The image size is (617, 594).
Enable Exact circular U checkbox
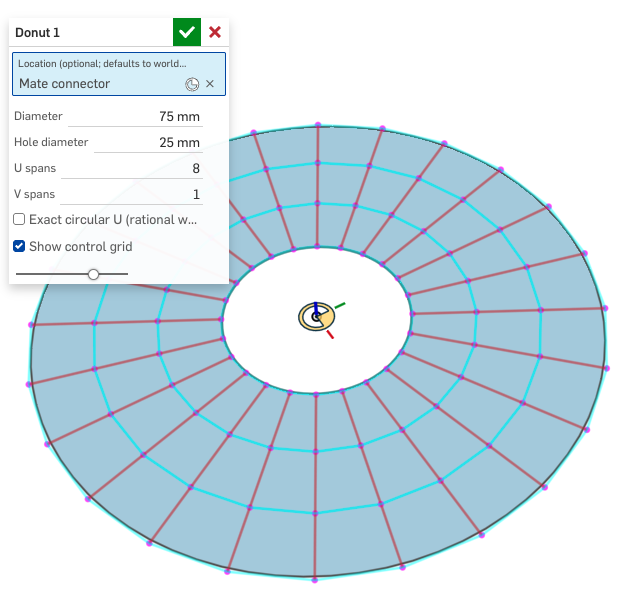[19, 219]
